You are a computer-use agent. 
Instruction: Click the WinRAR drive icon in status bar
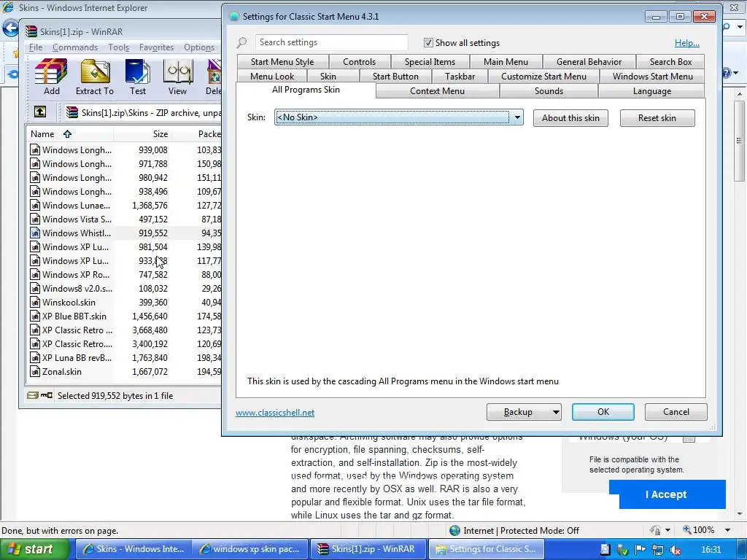32,395
